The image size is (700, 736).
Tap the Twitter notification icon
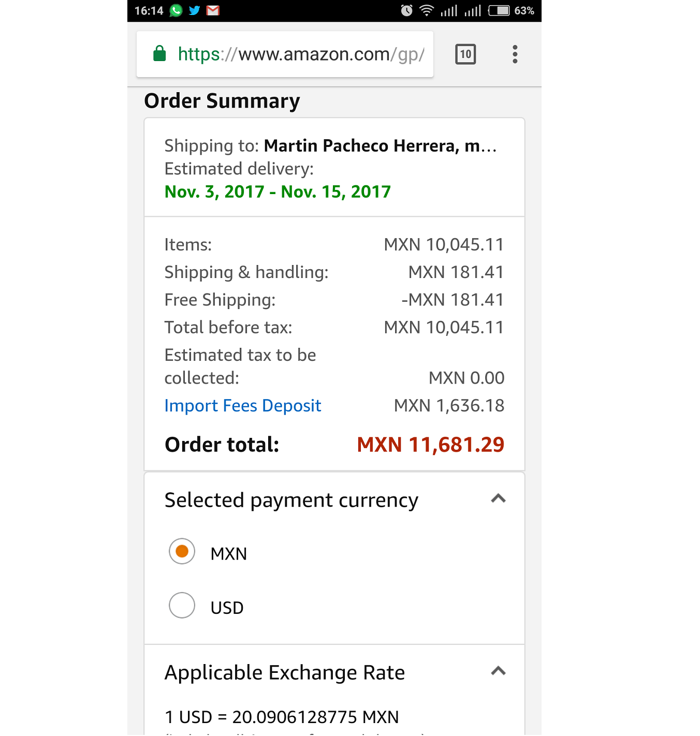point(194,10)
